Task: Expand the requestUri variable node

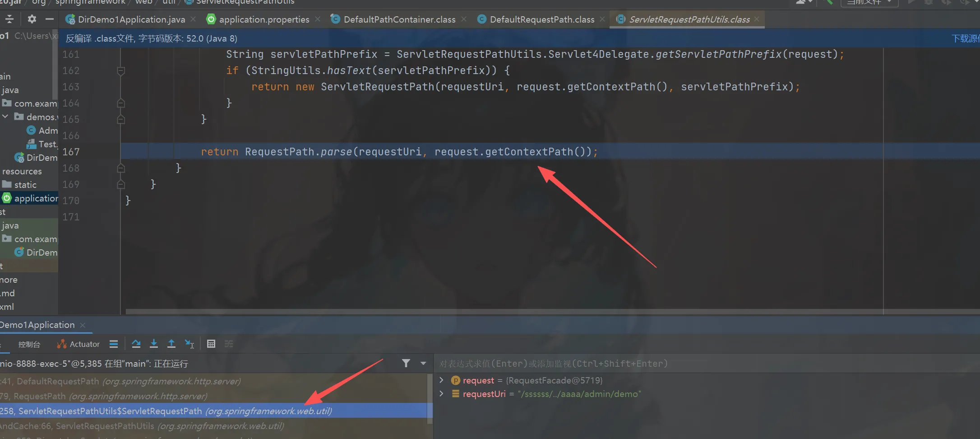Action: point(442,394)
